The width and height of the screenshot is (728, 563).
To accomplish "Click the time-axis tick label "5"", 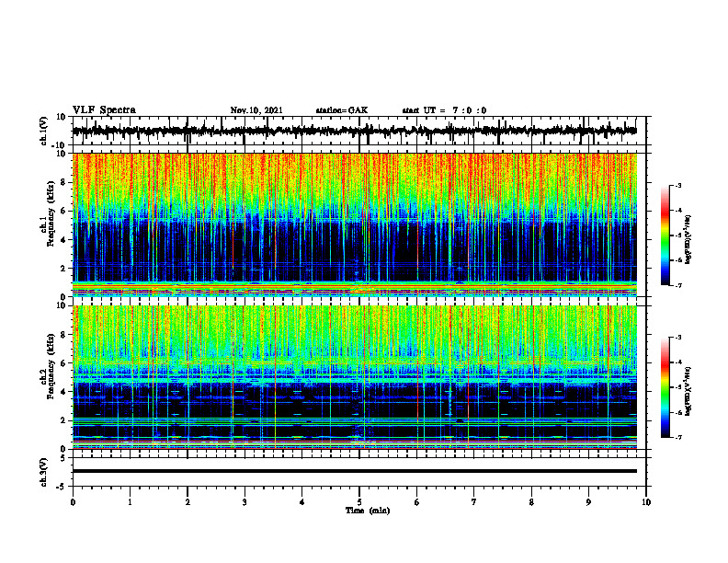I will [x=359, y=502].
